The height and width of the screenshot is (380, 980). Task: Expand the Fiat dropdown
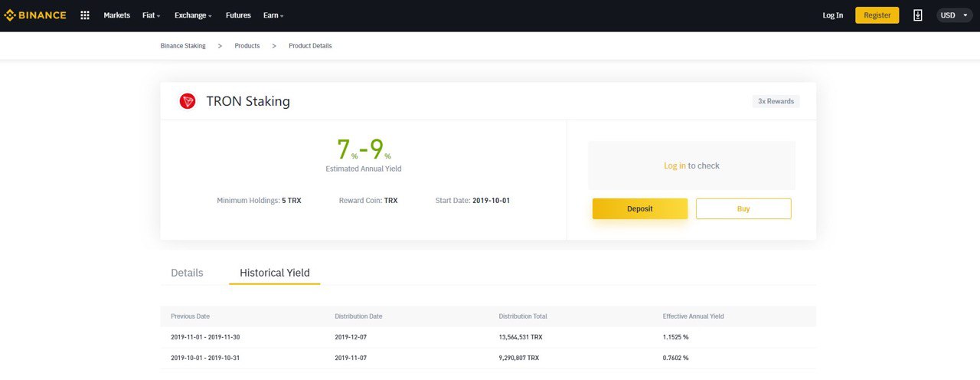[x=151, y=15]
